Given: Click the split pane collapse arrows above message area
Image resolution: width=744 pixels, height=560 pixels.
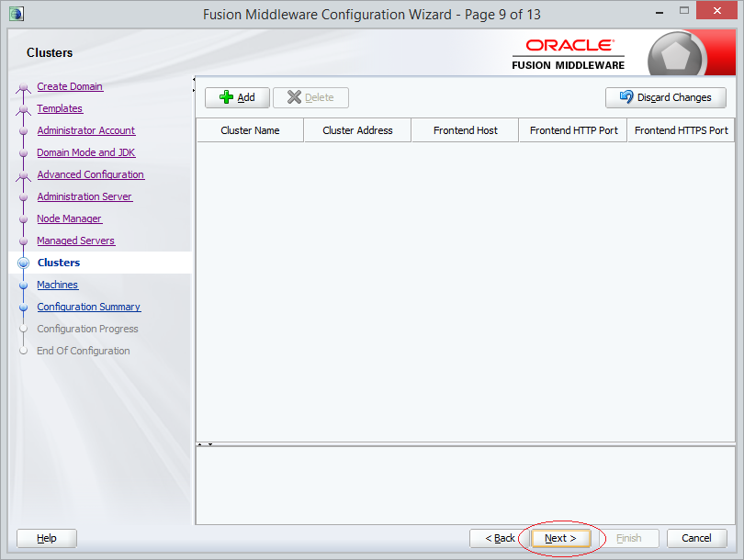Looking at the screenshot, I should pyautogui.click(x=205, y=444).
